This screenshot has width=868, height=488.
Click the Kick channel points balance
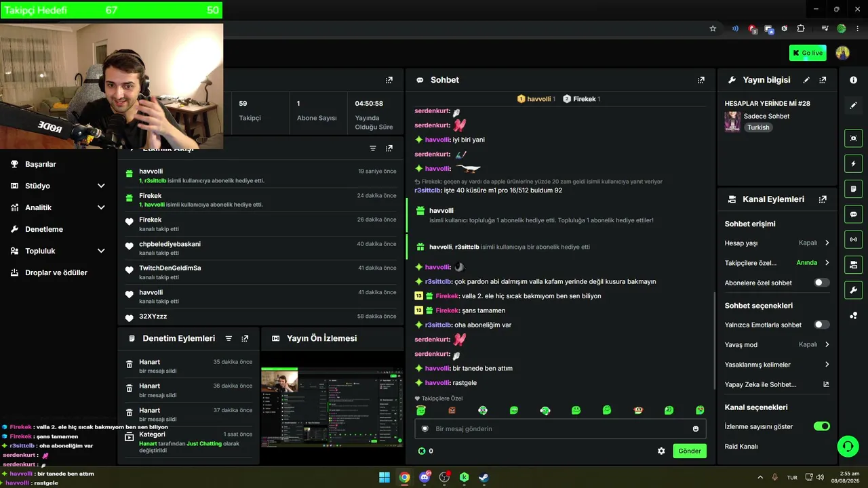(x=426, y=451)
